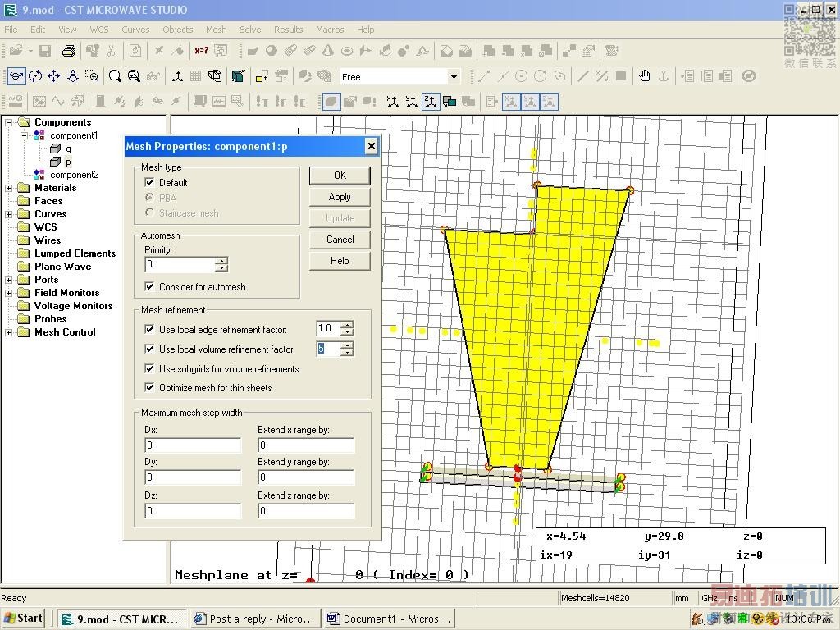The width and height of the screenshot is (840, 630).
Task: Open the Macros menu
Action: coord(330,30)
